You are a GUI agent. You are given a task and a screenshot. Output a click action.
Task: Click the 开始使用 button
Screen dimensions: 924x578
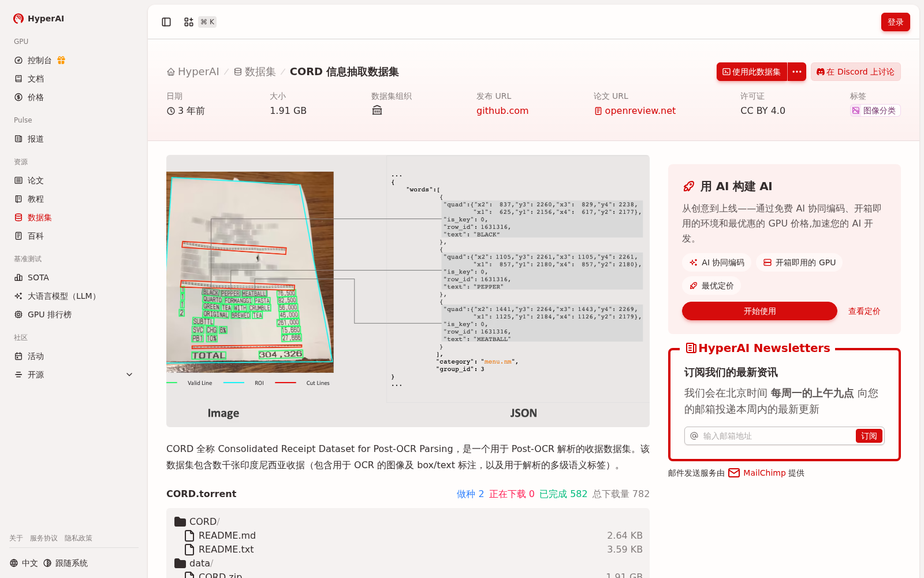(x=759, y=311)
